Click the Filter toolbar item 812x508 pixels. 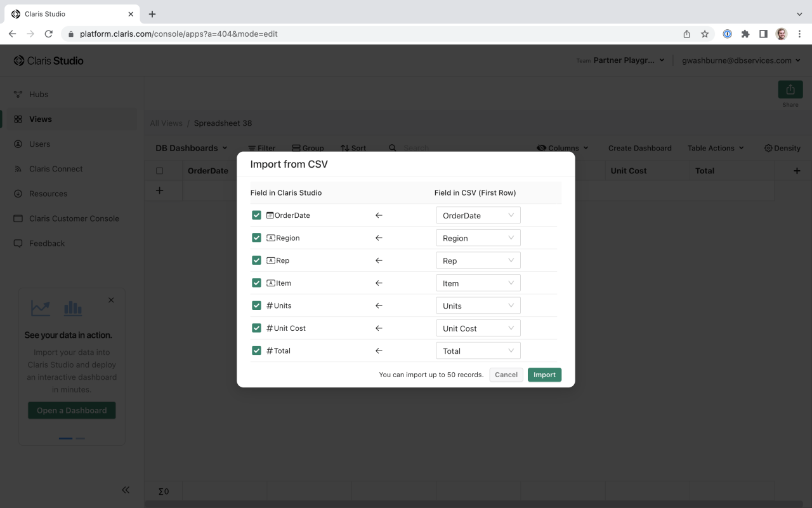tap(261, 148)
